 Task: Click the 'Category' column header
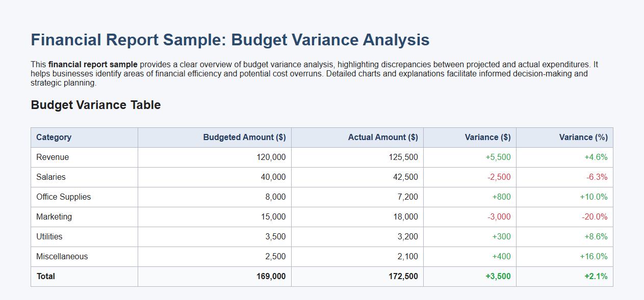[x=54, y=137]
